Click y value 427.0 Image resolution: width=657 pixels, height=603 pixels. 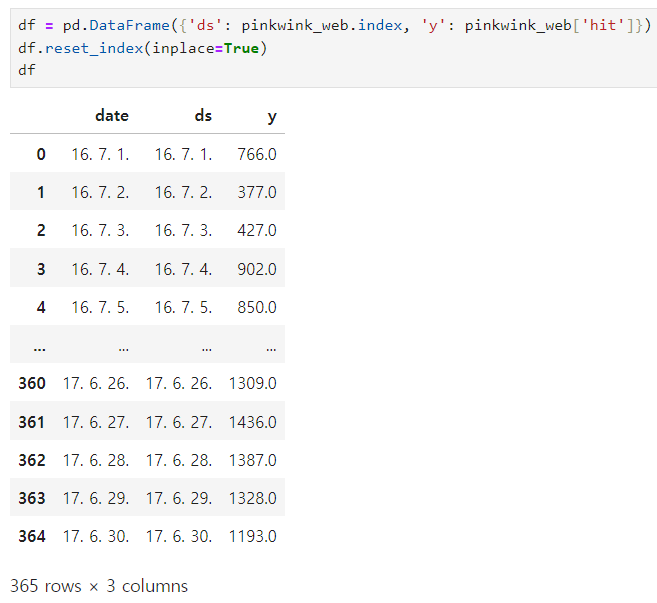point(257,230)
